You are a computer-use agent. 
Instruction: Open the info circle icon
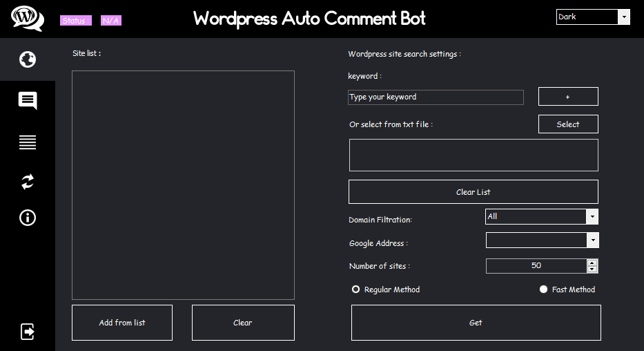pyautogui.click(x=28, y=218)
